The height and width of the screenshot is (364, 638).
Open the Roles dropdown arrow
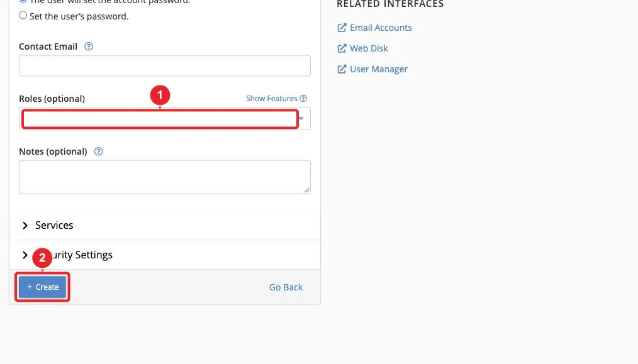coord(301,118)
